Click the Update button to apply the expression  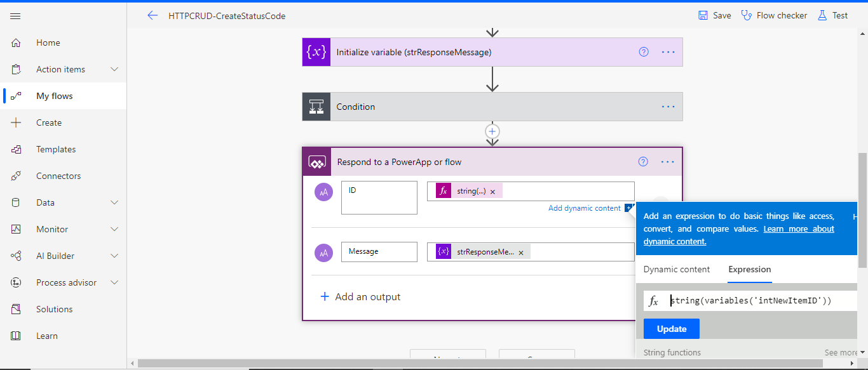pyautogui.click(x=671, y=328)
